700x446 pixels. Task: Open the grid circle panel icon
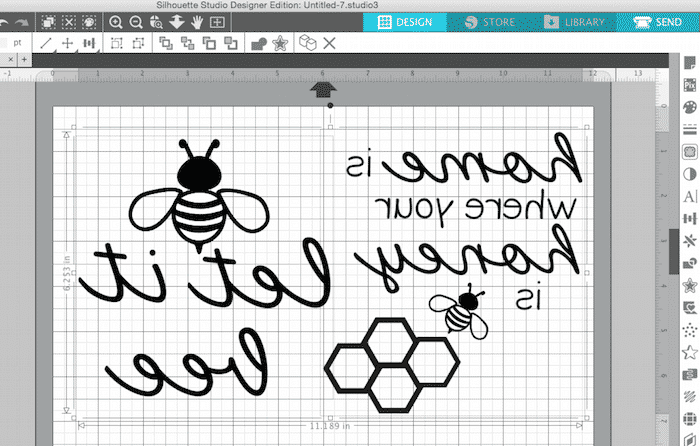pyautogui.click(x=690, y=419)
